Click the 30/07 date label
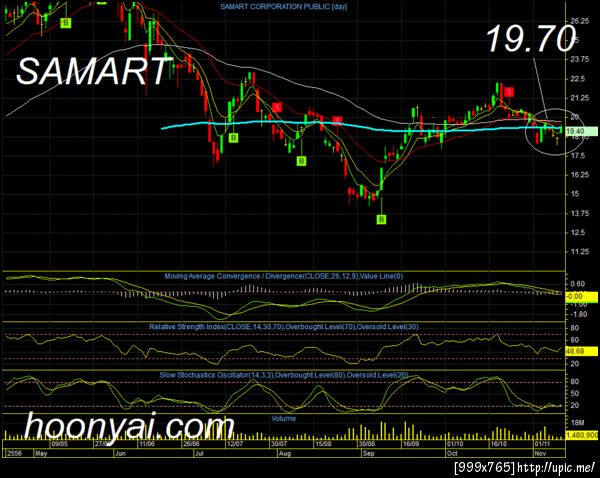 coord(279,444)
